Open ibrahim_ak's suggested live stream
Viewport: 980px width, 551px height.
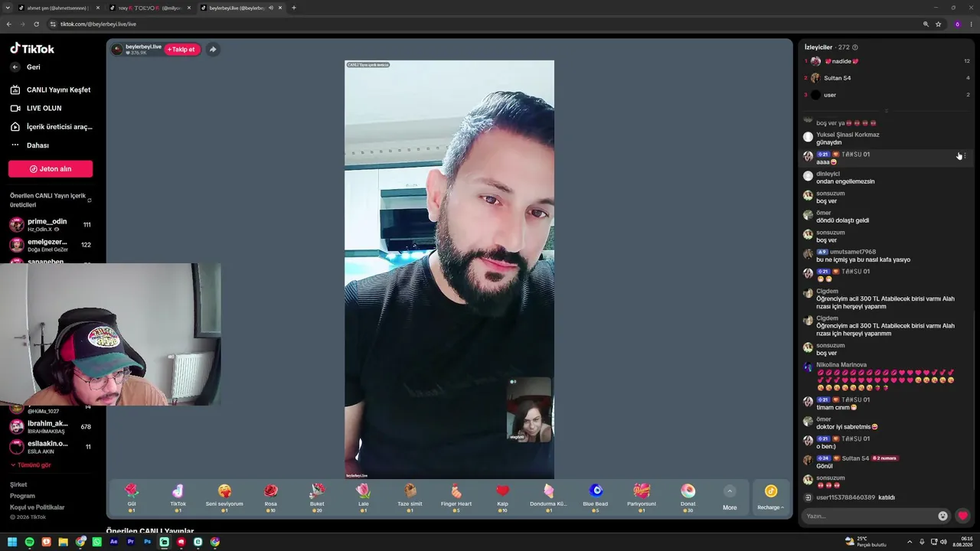click(x=51, y=427)
